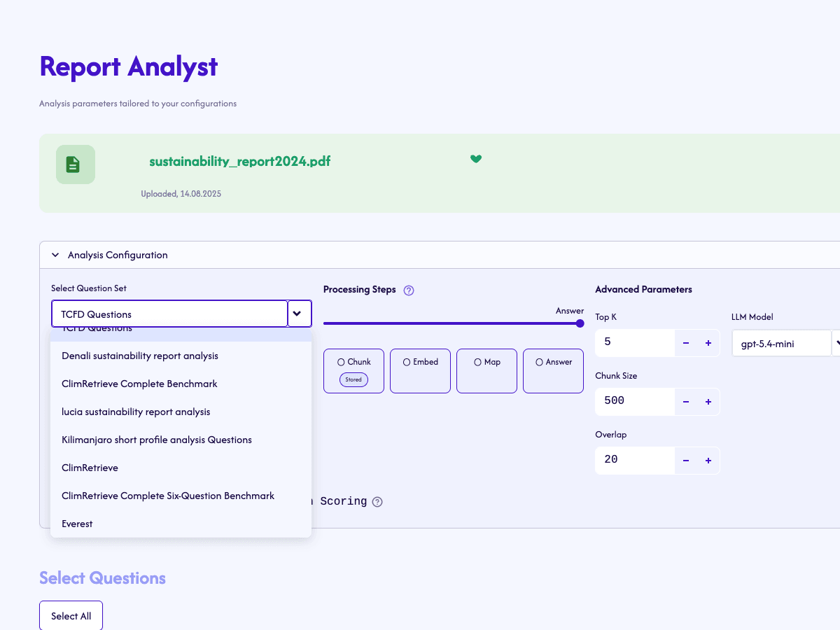The width and height of the screenshot is (840, 630).
Task: Click the Select All button
Action: click(x=71, y=616)
